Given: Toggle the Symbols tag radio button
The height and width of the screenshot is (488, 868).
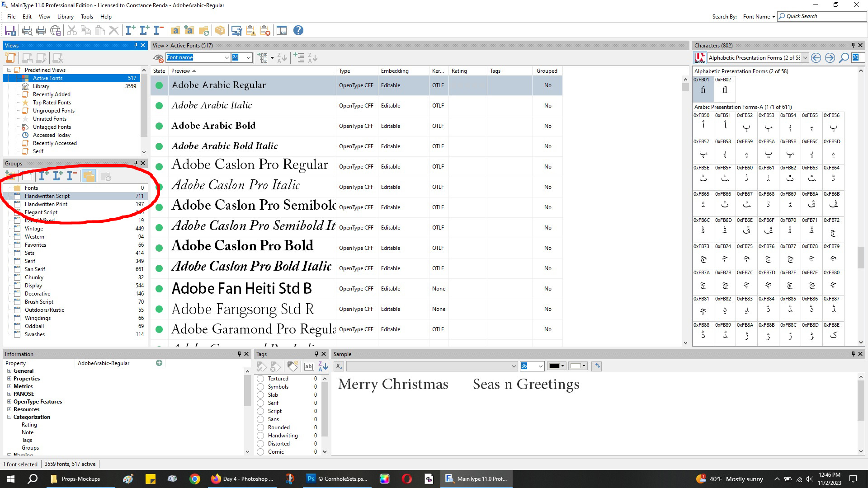Looking at the screenshot, I should tap(261, 387).
